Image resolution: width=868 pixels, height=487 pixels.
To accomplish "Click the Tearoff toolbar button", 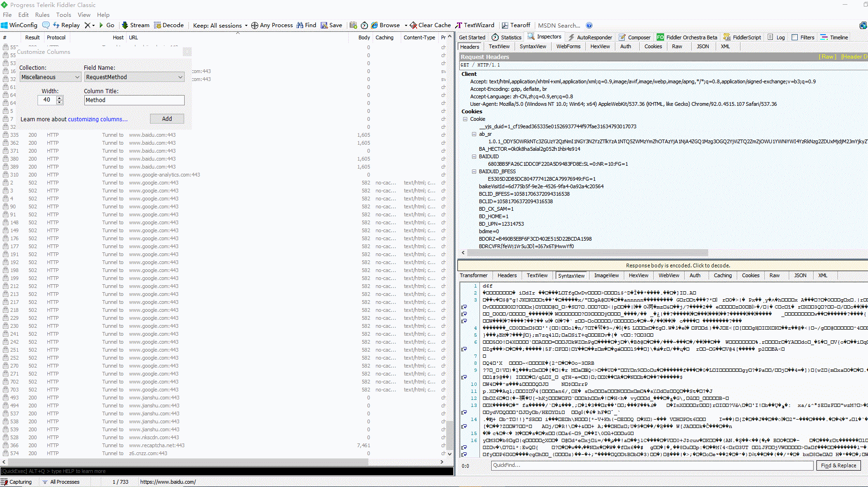I will pos(516,25).
